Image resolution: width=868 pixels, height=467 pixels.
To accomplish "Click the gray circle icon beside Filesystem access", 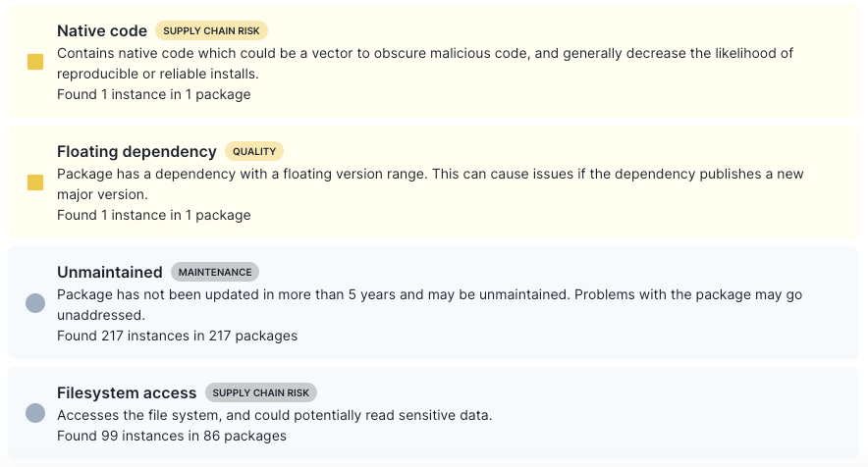I will point(35,414).
